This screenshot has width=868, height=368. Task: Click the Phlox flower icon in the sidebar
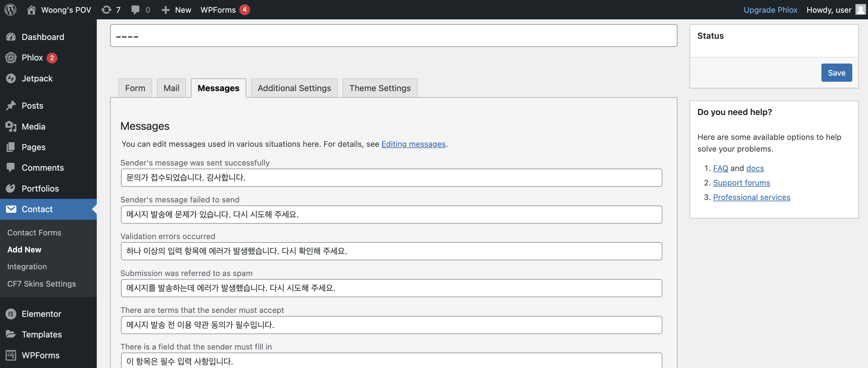pyautogui.click(x=11, y=58)
